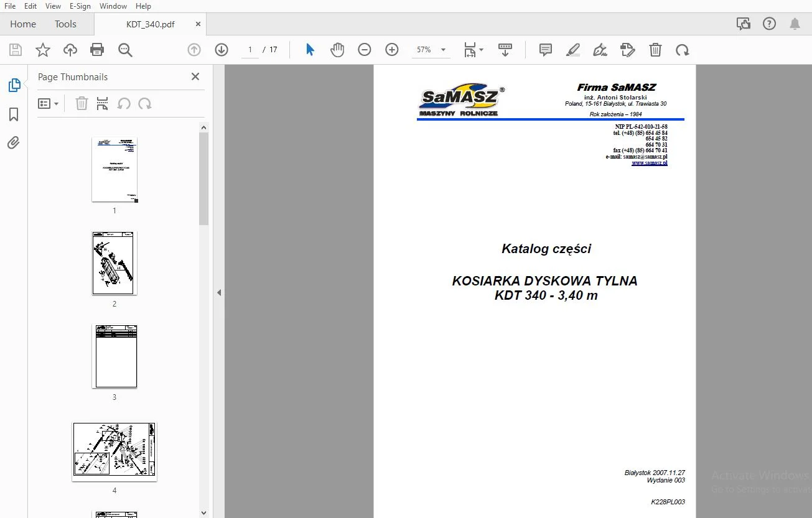Activate the selection arrow tool
Viewport: 812px width, 518px height.
pyautogui.click(x=310, y=50)
